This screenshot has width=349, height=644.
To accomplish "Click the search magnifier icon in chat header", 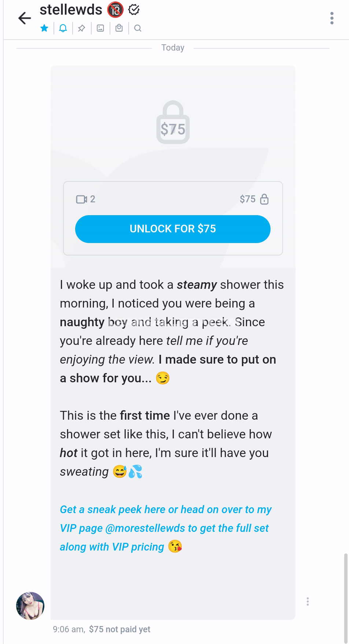I will [x=138, y=28].
